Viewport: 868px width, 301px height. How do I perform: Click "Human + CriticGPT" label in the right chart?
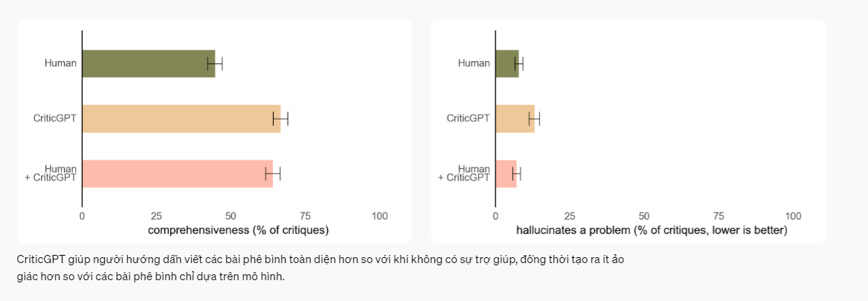click(x=465, y=173)
